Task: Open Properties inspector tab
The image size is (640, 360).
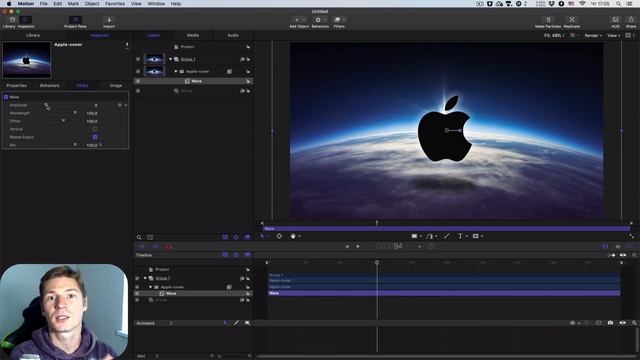Action: click(x=17, y=86)
